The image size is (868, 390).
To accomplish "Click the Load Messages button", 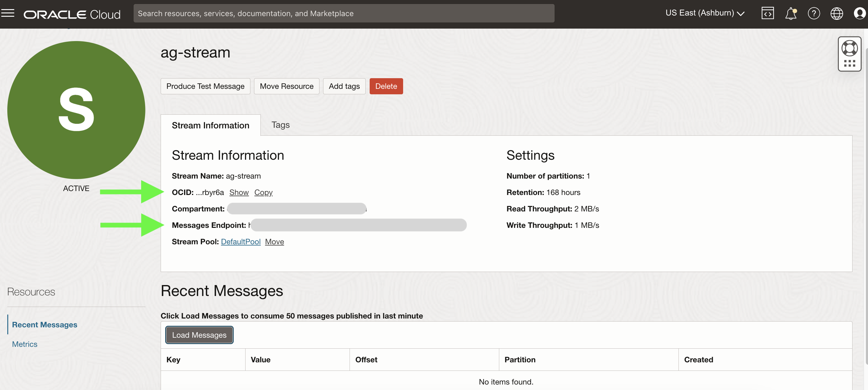I will coord(199,335).
